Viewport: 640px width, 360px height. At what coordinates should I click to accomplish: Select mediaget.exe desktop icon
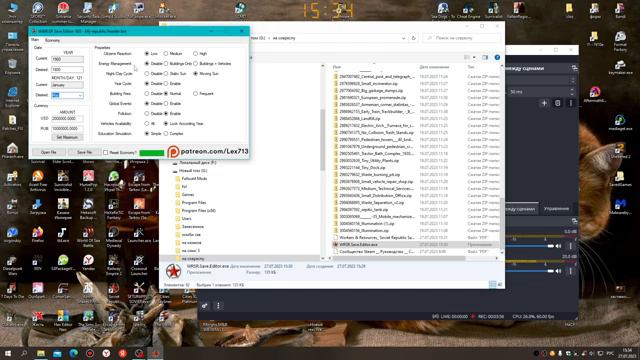(x=620, y=122)
